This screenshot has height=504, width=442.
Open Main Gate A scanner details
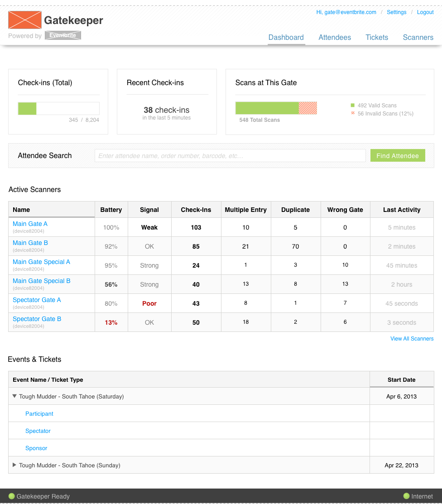30,224
